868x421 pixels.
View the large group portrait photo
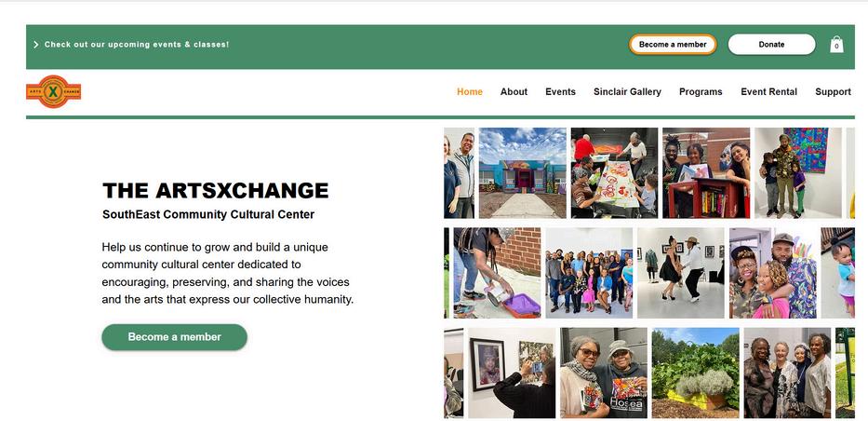coord(589,273)
